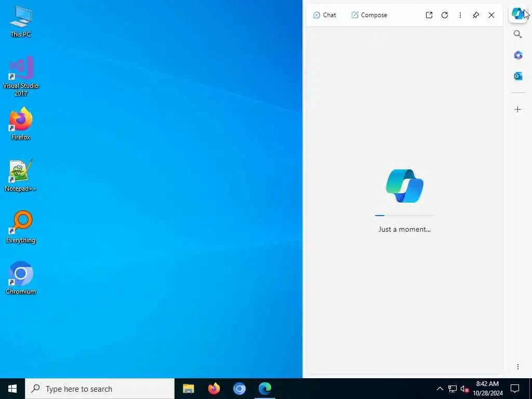Pin the Copilot pane
The image size is (532, 399).
(476, 15)
